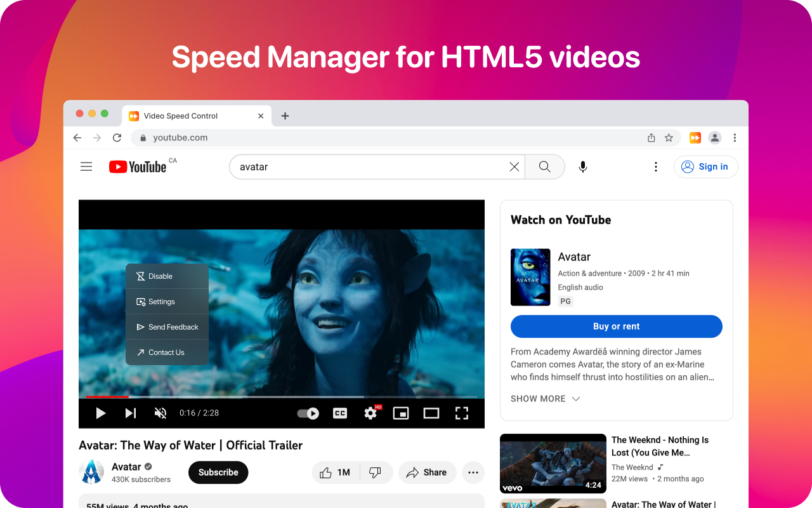812x508 pixels.
Task: Click the Sign in button
Action: click(706, 167)
